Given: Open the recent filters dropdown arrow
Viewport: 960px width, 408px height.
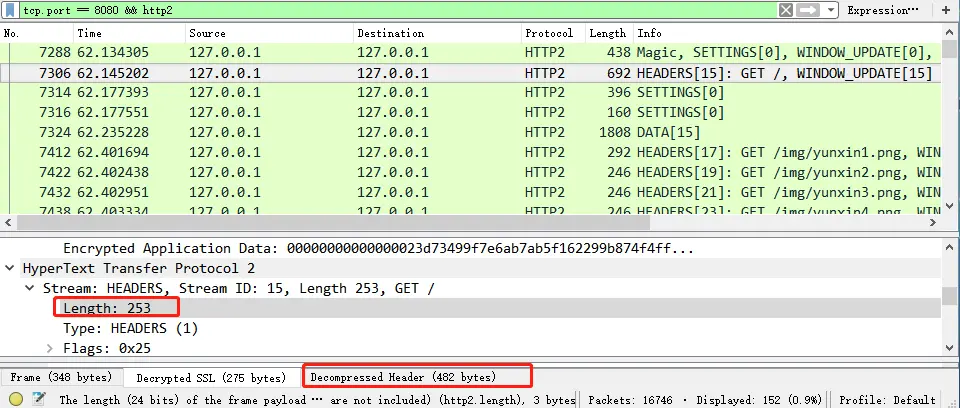Looking at the screenshot, I should [830, 10].
